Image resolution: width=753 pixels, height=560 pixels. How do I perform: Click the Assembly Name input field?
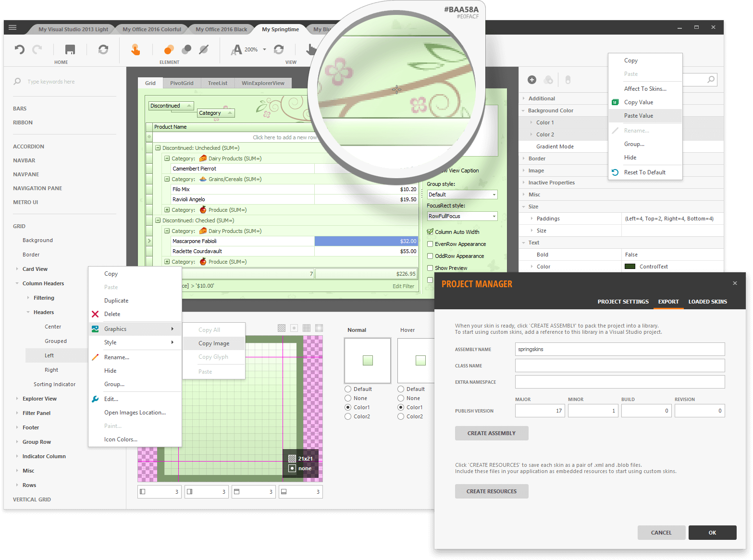(x=620, y=349)
